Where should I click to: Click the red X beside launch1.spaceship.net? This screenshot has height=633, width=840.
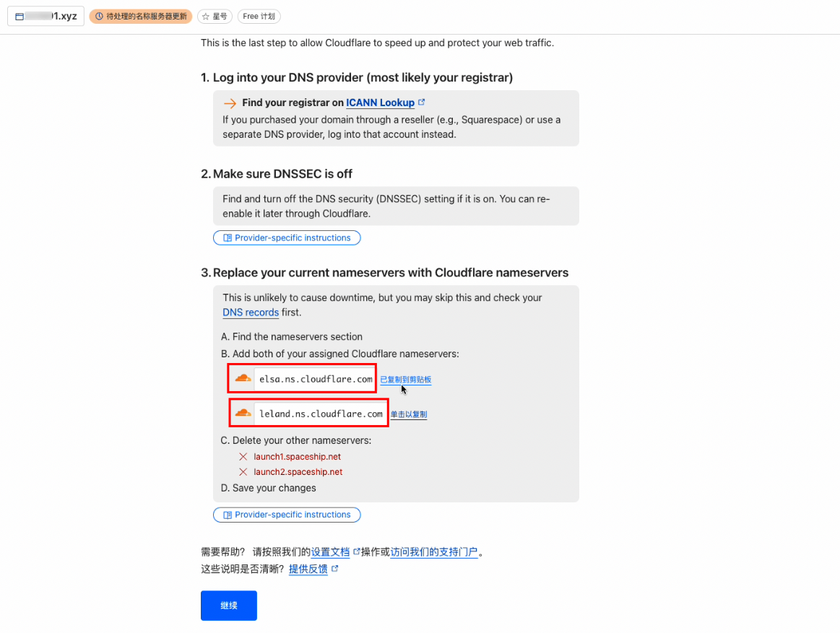tap(243, 456)
